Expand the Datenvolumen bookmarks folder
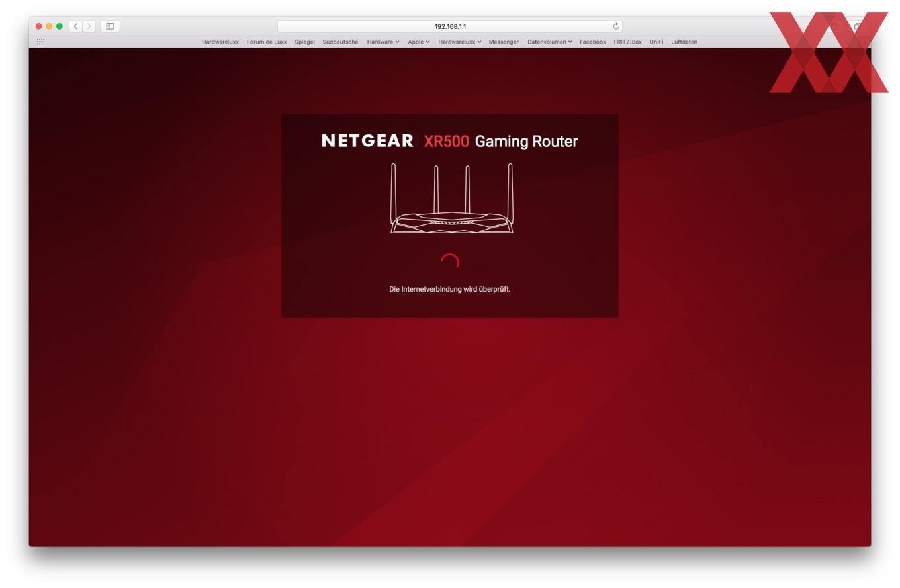 coord(550,42)
